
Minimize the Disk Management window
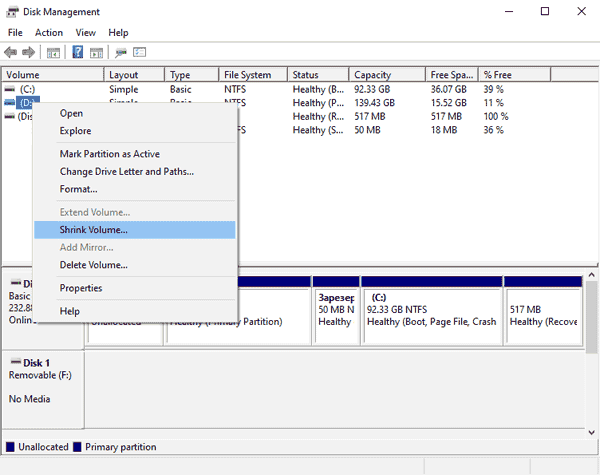509,11
